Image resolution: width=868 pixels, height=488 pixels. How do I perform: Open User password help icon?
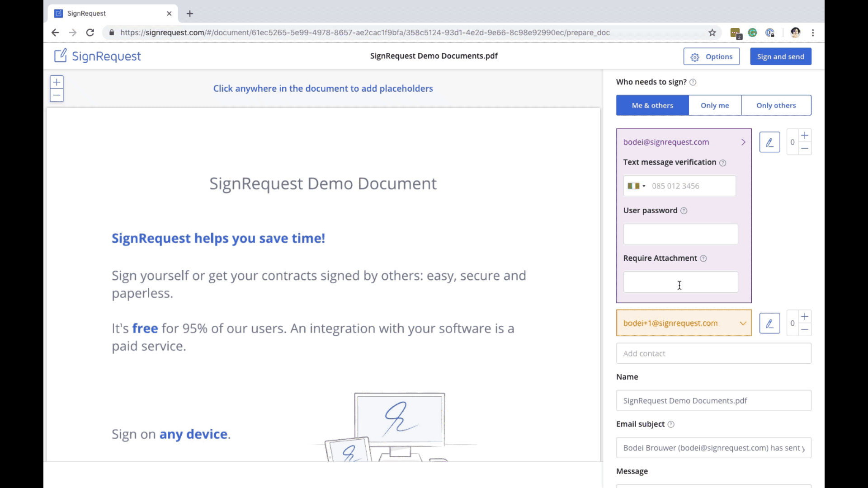[x=684, y=211]
